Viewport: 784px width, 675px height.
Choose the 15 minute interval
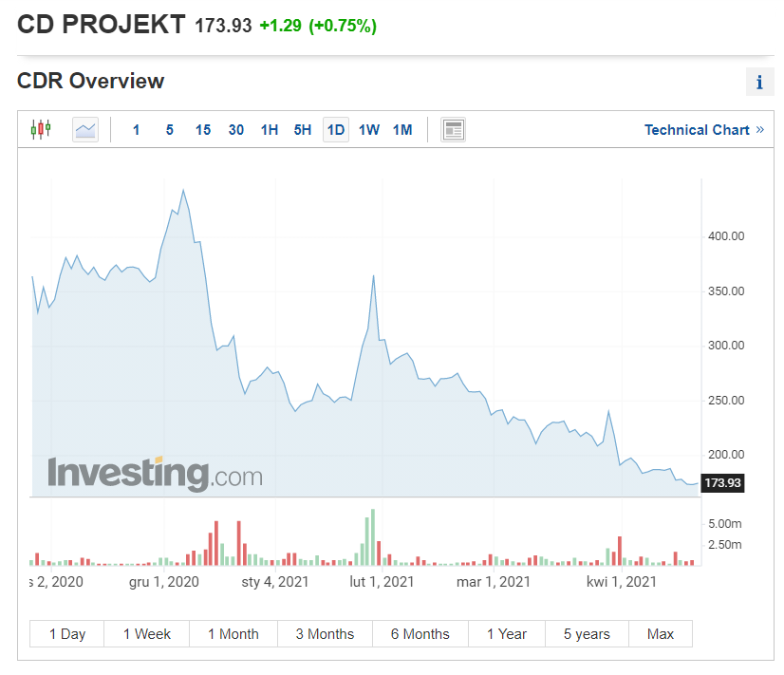[203, 130]
